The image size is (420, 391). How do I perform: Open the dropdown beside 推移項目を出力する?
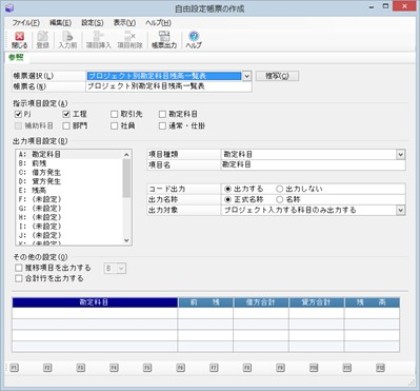pos(115,268)
